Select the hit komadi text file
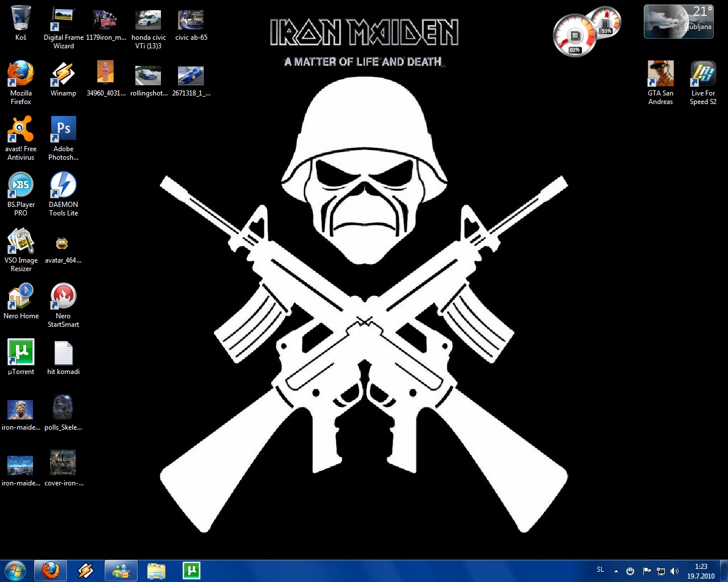The height and width of the screenshot is (582, 728). click(x=63, y=357)
